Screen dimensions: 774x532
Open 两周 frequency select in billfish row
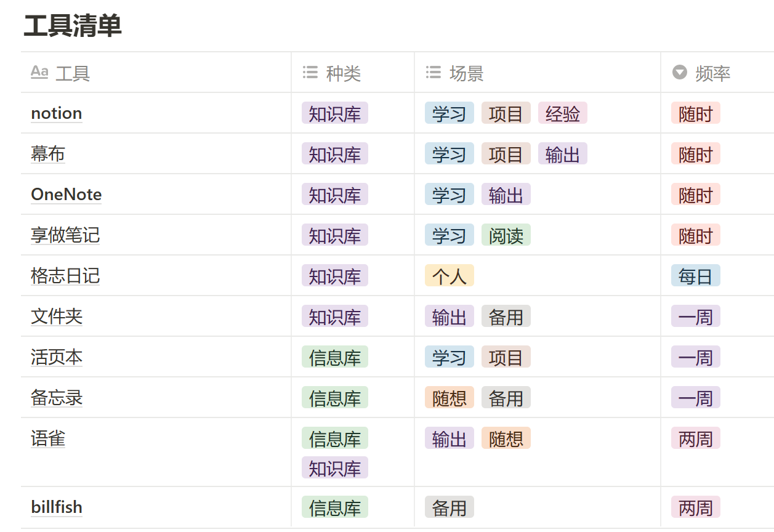coord(696,507)
